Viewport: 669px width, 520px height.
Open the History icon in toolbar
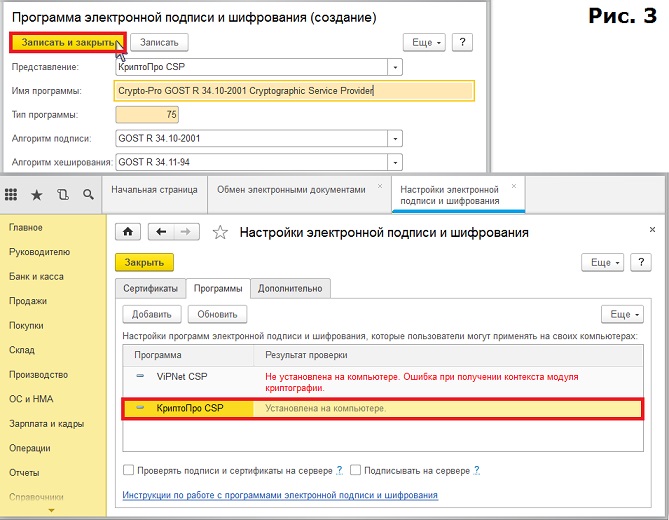63,195
